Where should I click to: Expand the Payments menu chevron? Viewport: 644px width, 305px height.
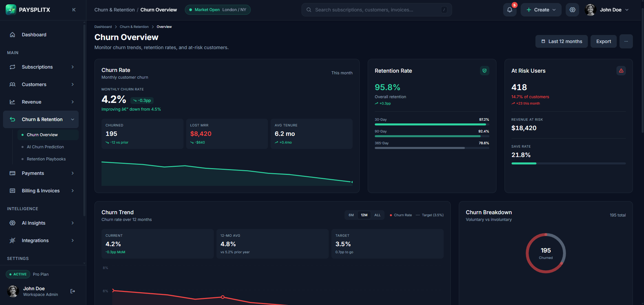pos(73,173)
